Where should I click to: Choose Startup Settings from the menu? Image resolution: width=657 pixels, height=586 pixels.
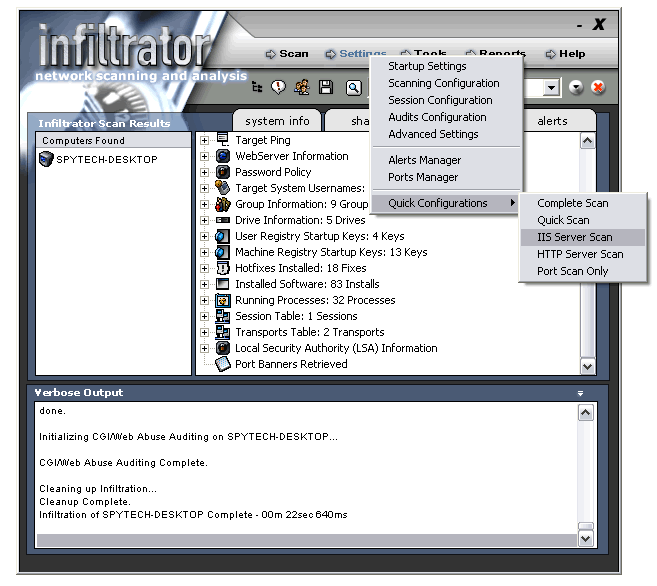coord(427,66)
